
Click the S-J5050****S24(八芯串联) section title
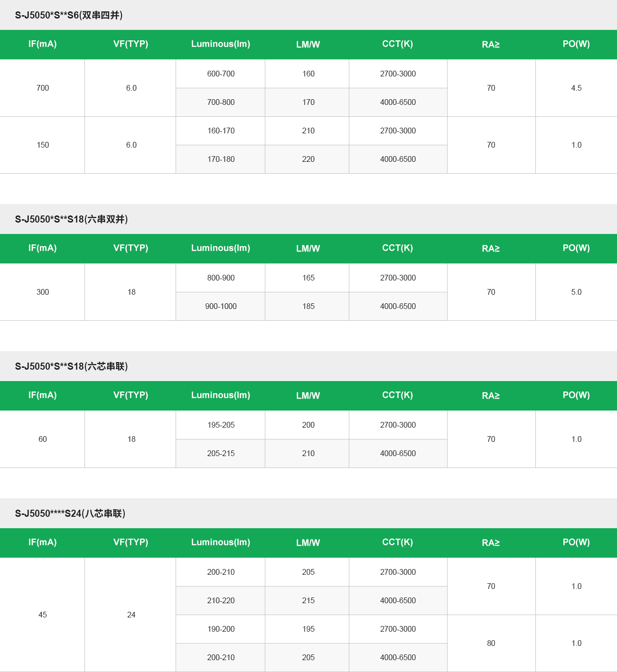(70, 513)
